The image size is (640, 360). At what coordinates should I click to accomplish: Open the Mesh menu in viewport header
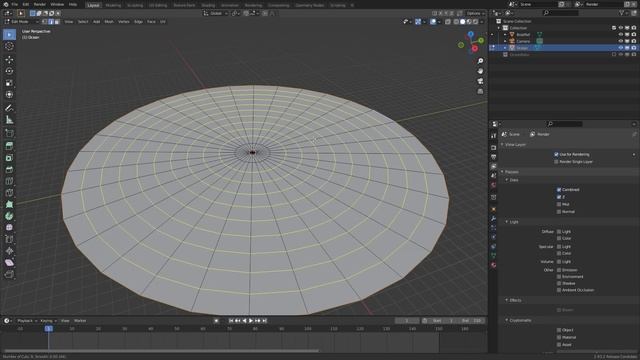coord(109,22)
